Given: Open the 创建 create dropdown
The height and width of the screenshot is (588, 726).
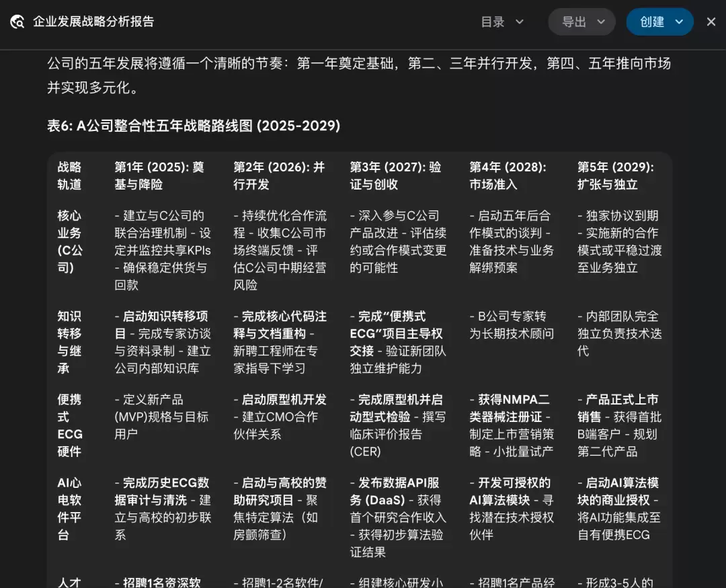Looking at the screenshot, I should tap(660, 22).
